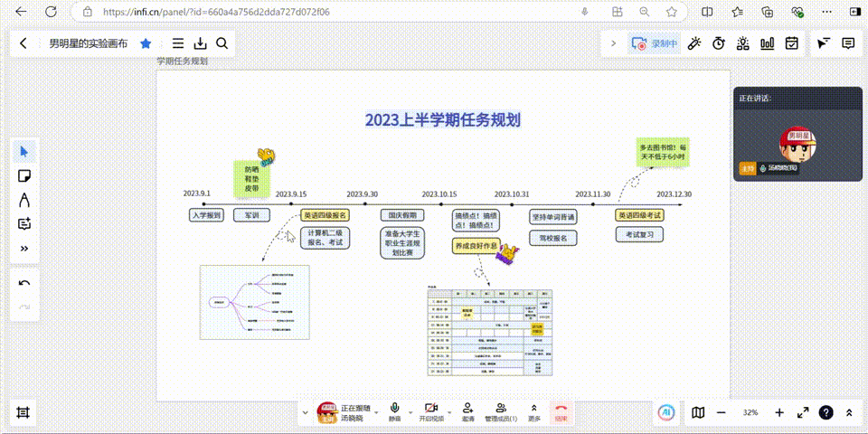Click the 学期任务规划 frame label
This screenshot has height=434, width=868.
click(182, 61)
